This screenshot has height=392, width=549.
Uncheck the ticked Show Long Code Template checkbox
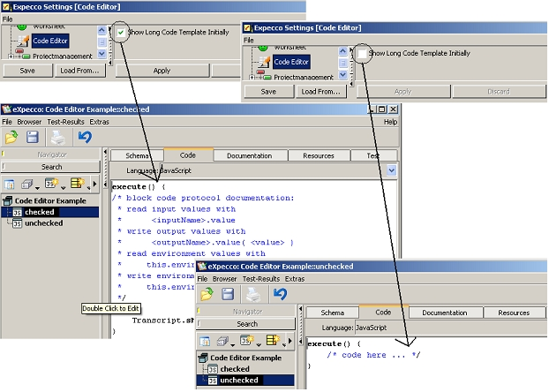pos(120,33)
